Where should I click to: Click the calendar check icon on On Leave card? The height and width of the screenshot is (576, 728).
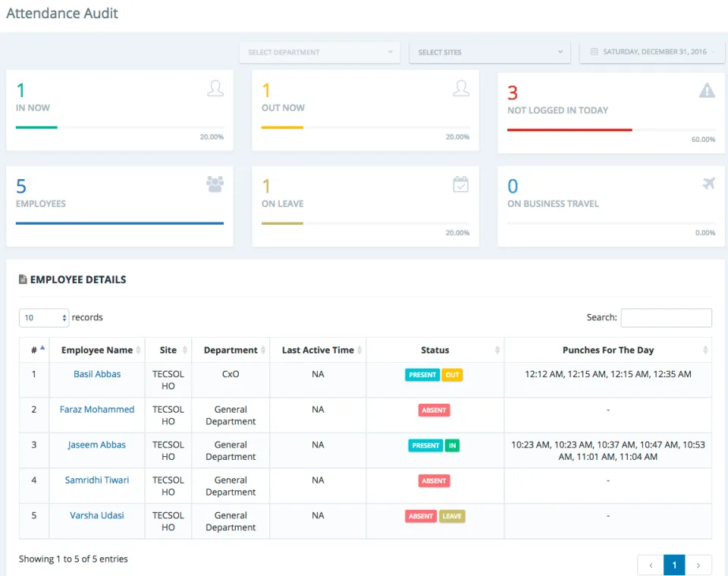pos(460,184)
